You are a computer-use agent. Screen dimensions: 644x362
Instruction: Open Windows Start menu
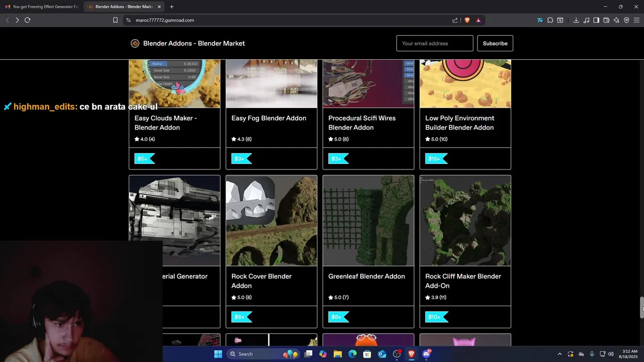click(x=218, y=354)
